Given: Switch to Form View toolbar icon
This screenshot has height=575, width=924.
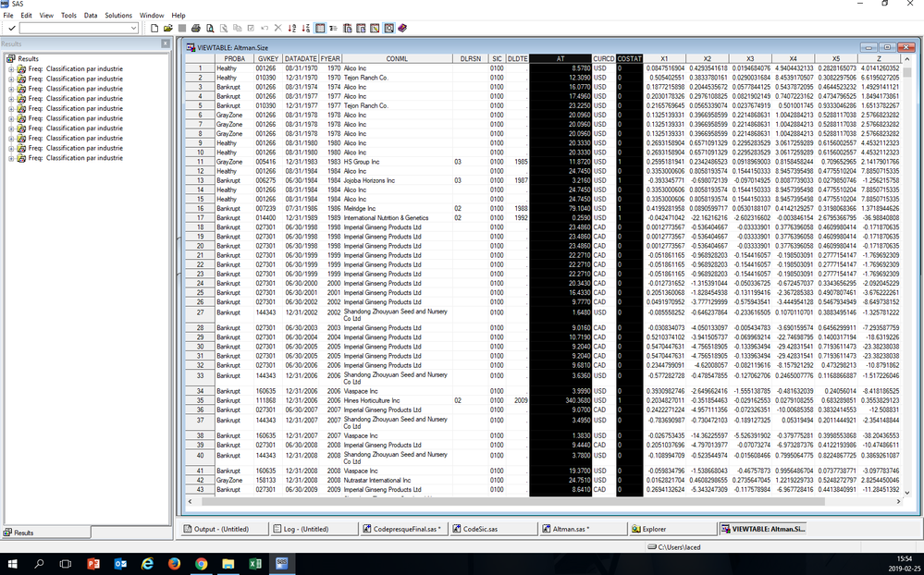Looking at the screenshot, I should pyautogui.click(x=334, y=29).
